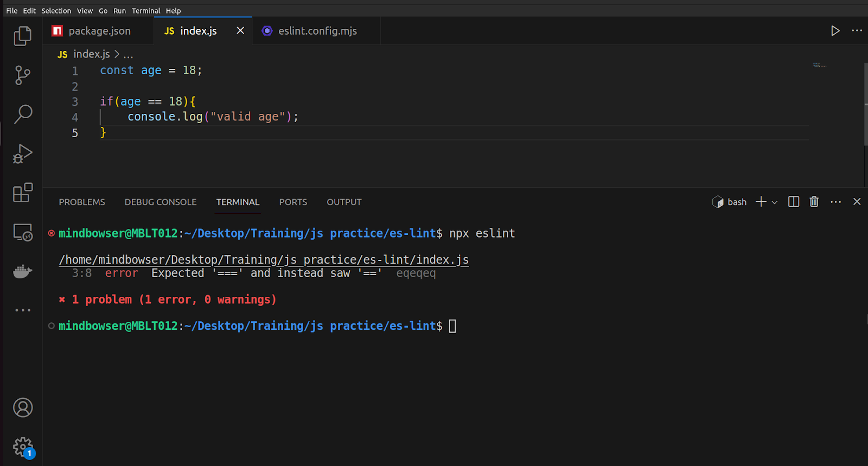This screenshot has width=868, height=466.
Task: Open the Explorer view in activity bar
Action: 22,36
